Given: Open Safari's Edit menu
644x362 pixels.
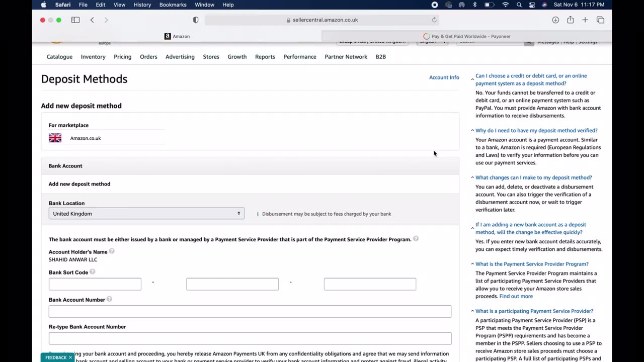Looking at the screenshot, I should 101,5.
